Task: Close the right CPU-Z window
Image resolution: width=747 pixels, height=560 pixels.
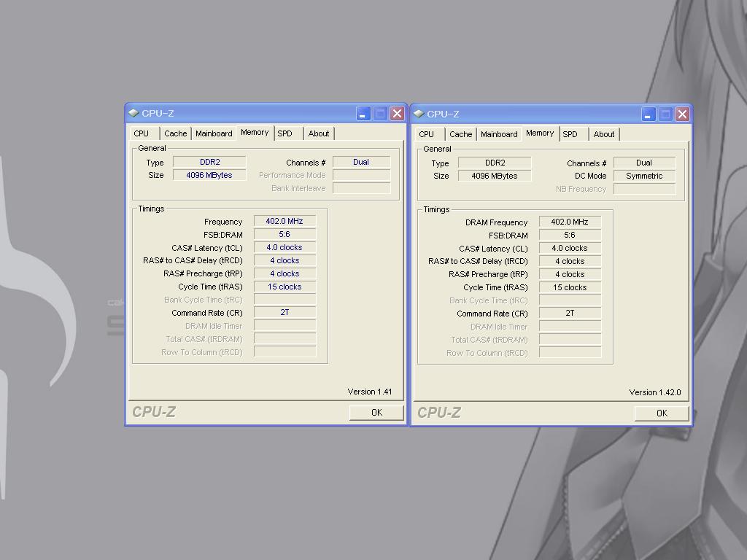Action: tap(682, 114)
